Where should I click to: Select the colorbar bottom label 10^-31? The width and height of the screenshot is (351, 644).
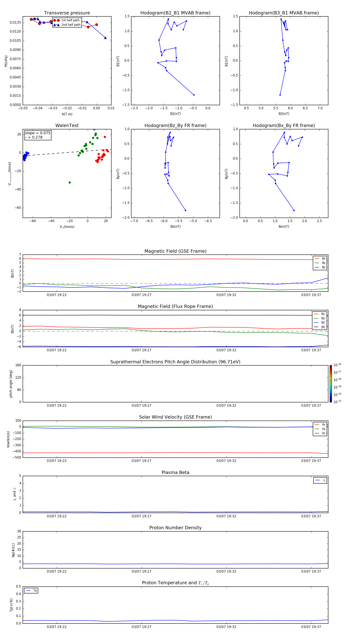337,402
